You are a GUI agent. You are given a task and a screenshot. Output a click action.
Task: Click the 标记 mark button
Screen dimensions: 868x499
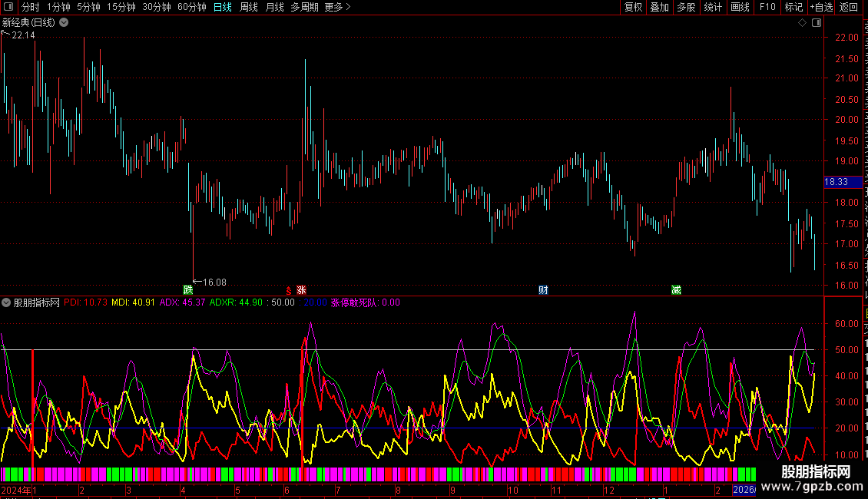click(x=793, y=7)
